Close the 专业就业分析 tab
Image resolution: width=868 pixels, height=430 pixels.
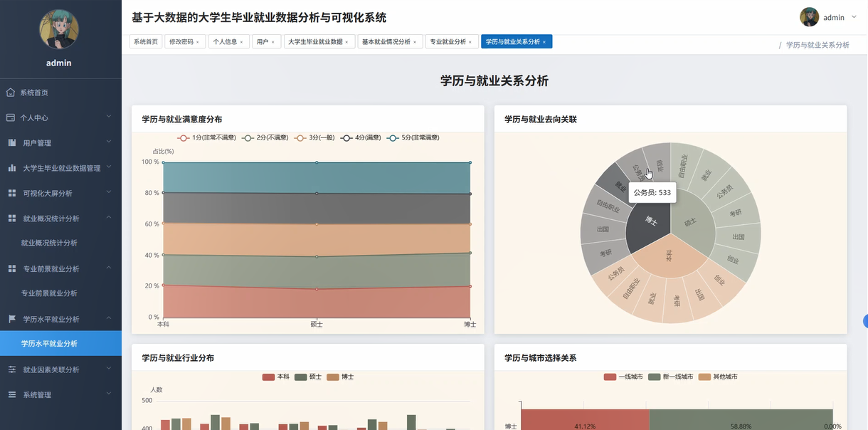pyautogui.click(x=470, y=42)
